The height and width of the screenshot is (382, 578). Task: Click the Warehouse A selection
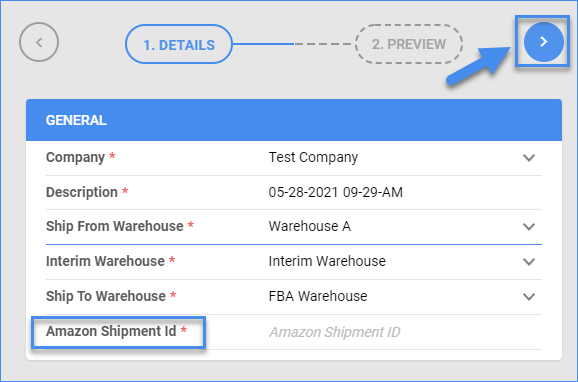309,226
